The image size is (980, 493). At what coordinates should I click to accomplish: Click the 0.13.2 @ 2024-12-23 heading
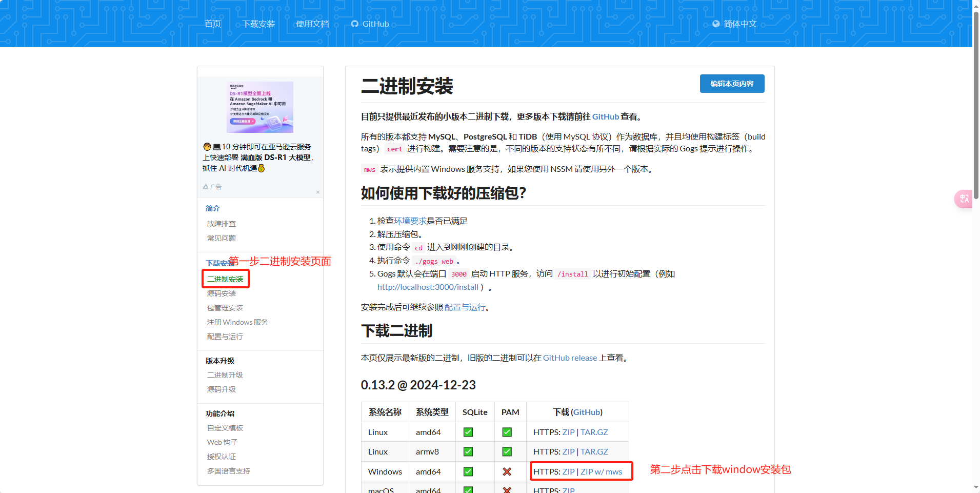(x=418, y=385)
